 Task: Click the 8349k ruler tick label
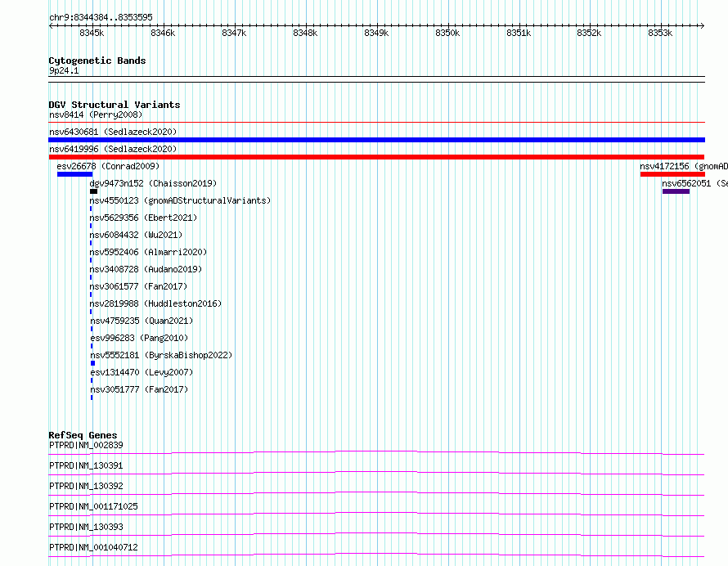pos(376,33)
